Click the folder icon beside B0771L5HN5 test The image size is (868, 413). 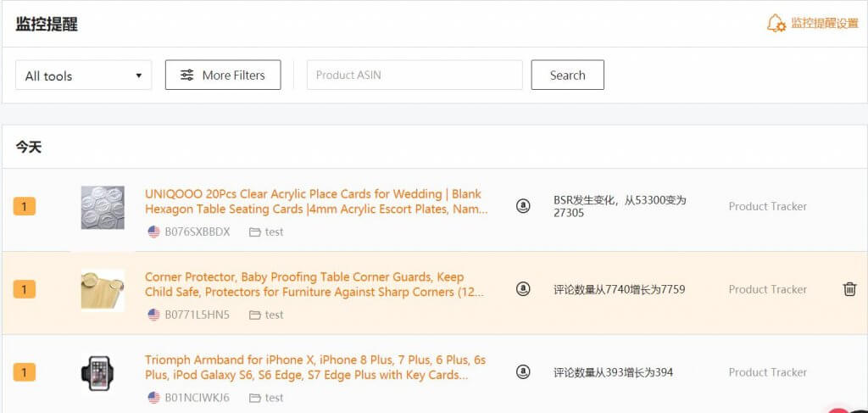click(x=254, y=315)
